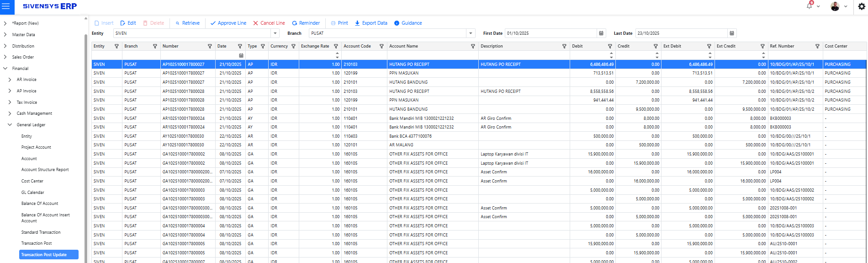
Task: Click Debit column filter stepper
Action: (x=611, y=55)
